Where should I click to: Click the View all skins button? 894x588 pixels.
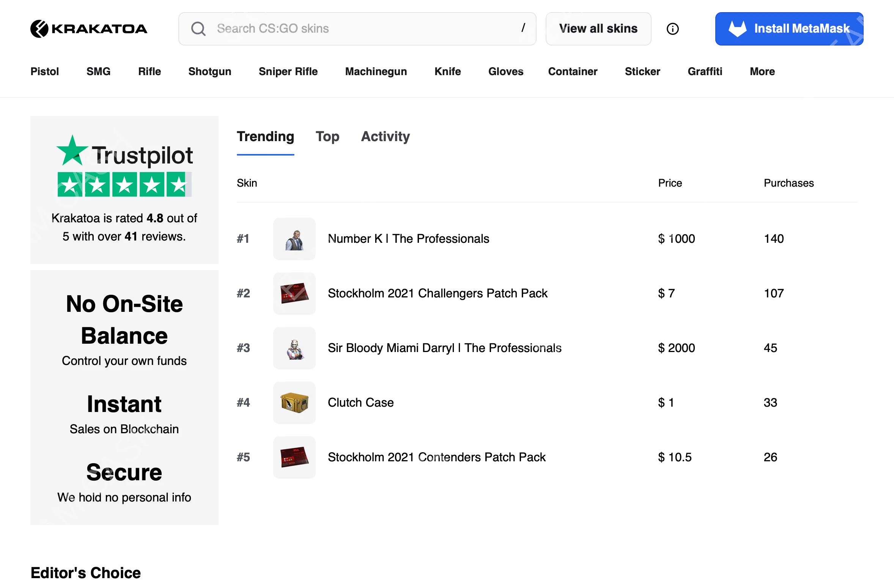(598, 29)
